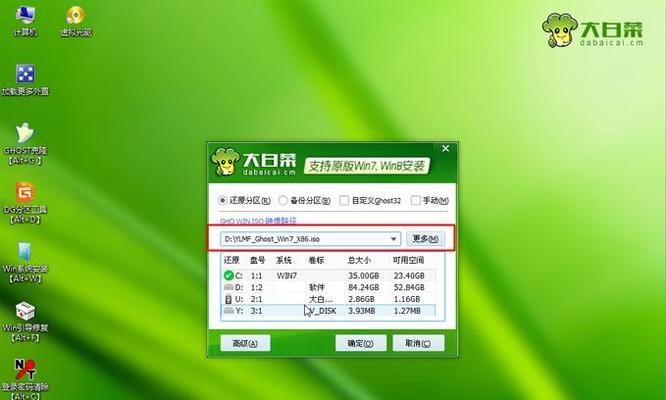This screenshot has height=400, width=666.
Task: Select the Y: drive letter
Action: pyautogui.click(x=239, y=311)
